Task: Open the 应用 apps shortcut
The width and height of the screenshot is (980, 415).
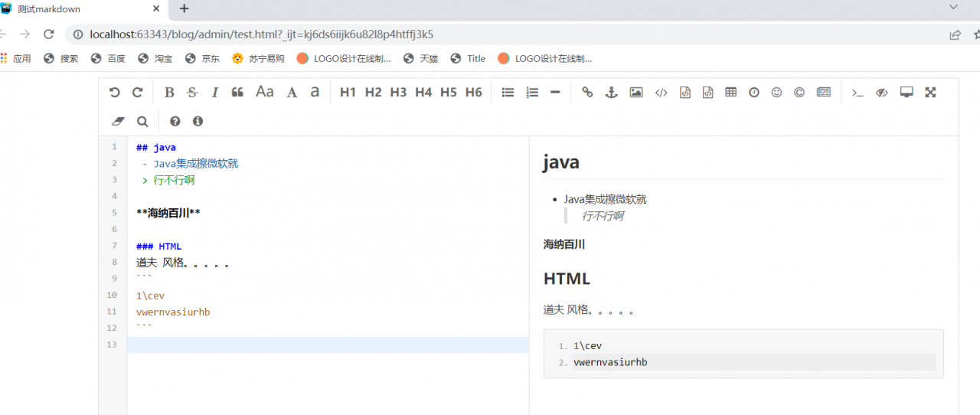Action: [x=16, y=58]
